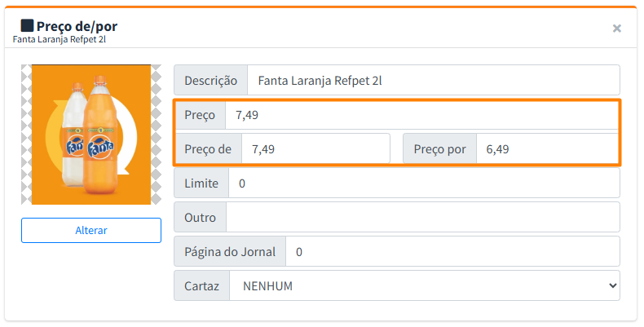Image resolution: width=644 pixels, height=327 pixels.
Task: Click the Limite label
Action: 201,183
